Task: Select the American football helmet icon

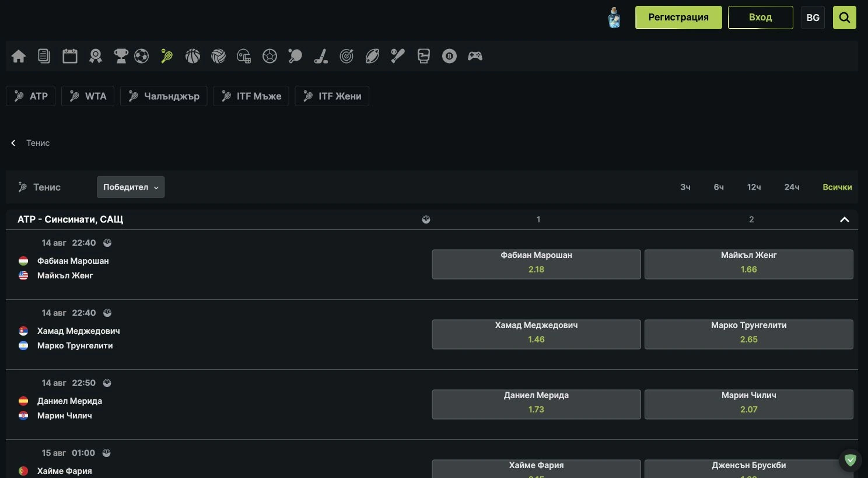Action: pos(244,56)
